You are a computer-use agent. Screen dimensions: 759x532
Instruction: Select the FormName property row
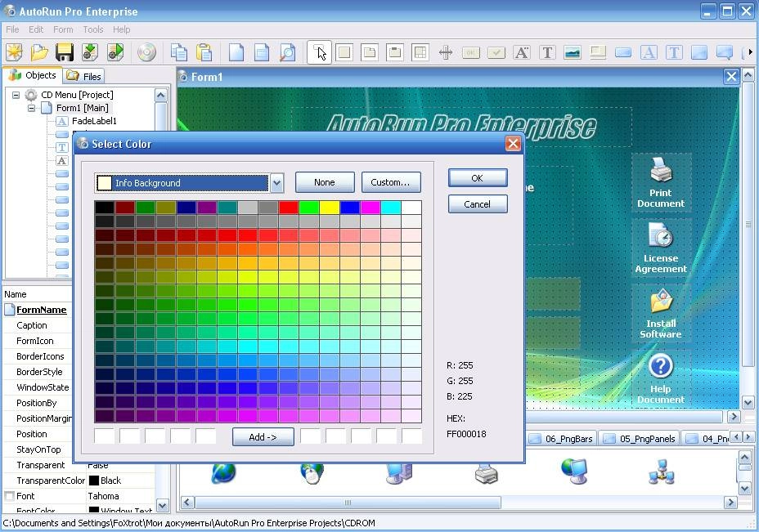point(37,310)
